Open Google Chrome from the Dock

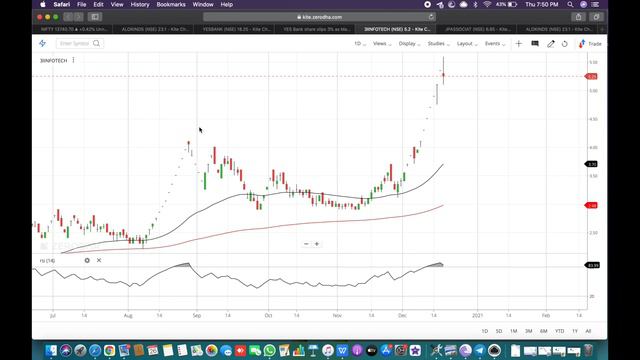109,350
